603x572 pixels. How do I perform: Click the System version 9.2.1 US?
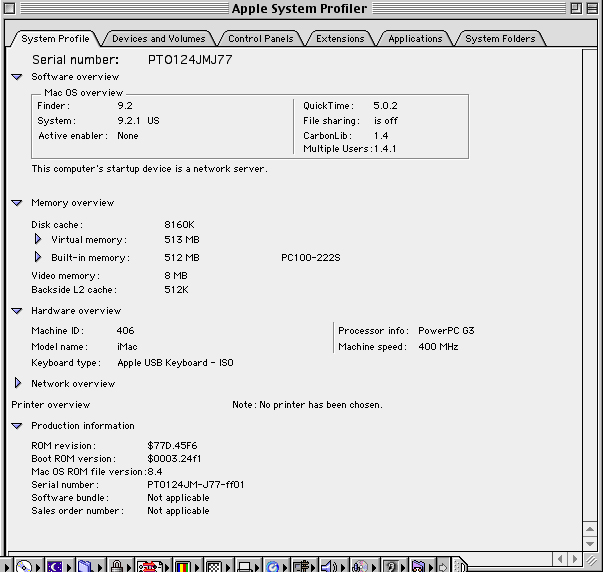138,121
